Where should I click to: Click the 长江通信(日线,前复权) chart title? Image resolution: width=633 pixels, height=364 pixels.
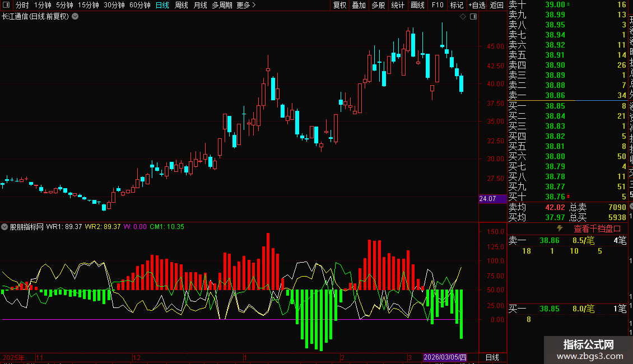tap(35, 17)
